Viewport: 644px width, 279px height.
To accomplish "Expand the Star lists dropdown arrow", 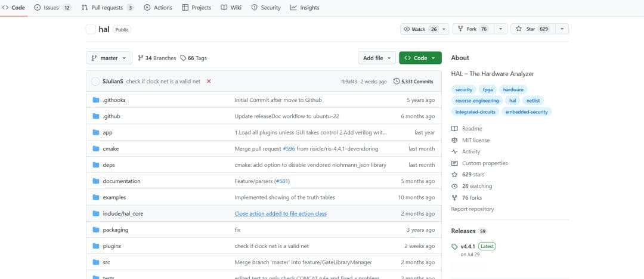I will point(562,29).
